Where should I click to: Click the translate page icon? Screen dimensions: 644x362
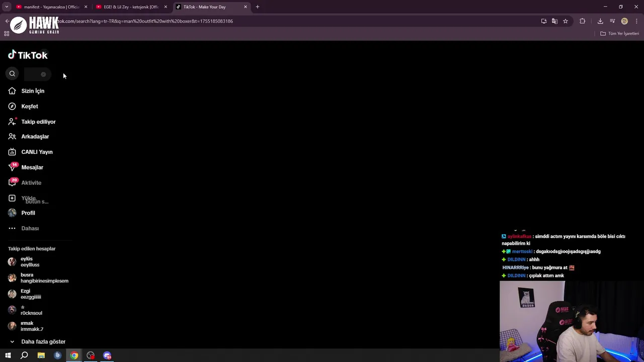click(554, 21)
